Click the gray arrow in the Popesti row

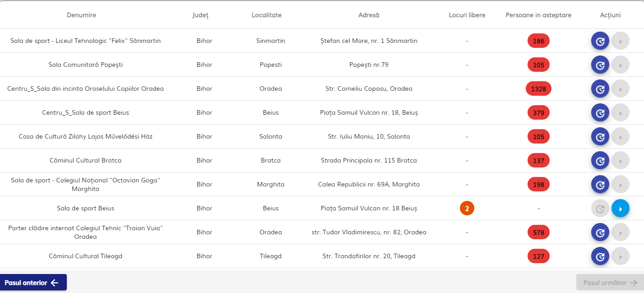coord(621,65)
